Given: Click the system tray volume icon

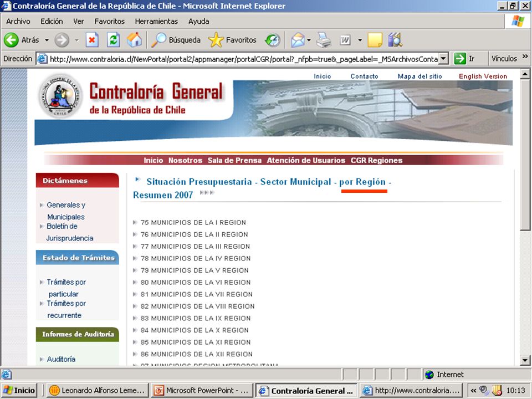Looking at the screenshot, I should click(x=484, y=391).
